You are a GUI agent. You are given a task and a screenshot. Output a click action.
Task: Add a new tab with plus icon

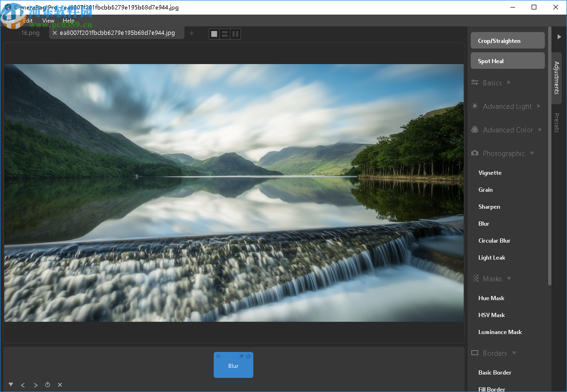pos(192,33)
